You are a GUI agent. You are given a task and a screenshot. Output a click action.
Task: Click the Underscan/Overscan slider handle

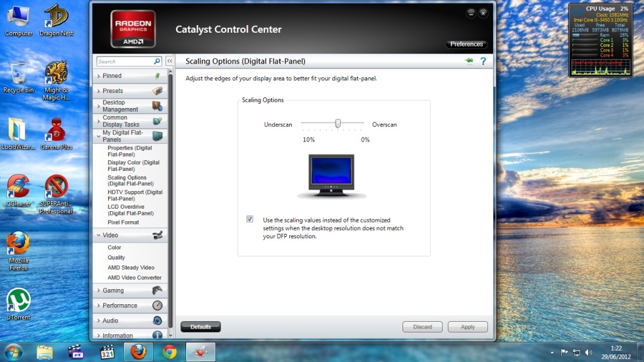pos(338,123)
